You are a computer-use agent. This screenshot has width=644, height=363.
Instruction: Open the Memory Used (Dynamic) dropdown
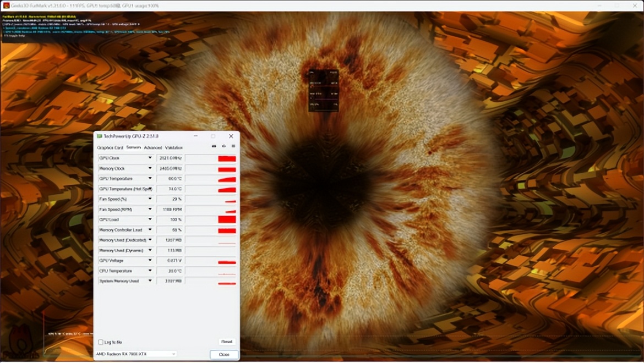(x=150, y=250)
